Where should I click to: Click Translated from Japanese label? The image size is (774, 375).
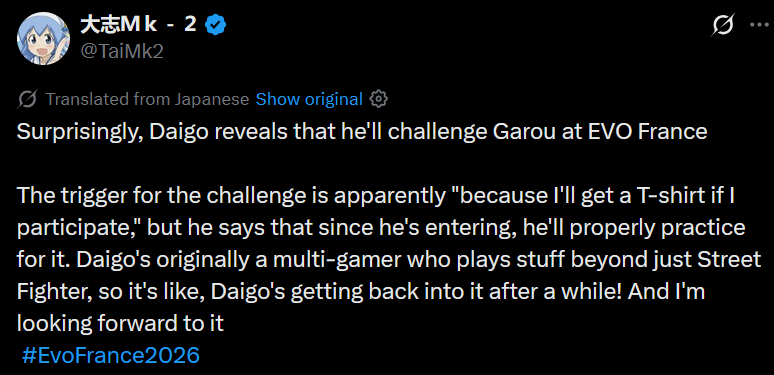click(x=147, y=99)
